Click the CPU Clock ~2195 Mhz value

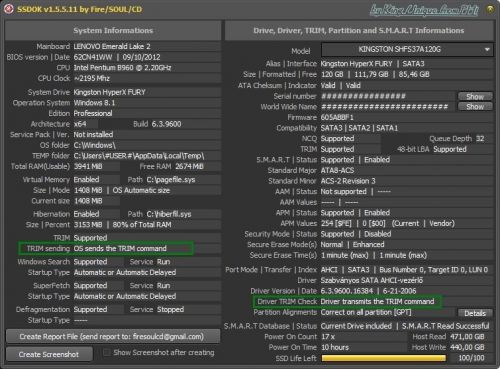coord(92,78)
